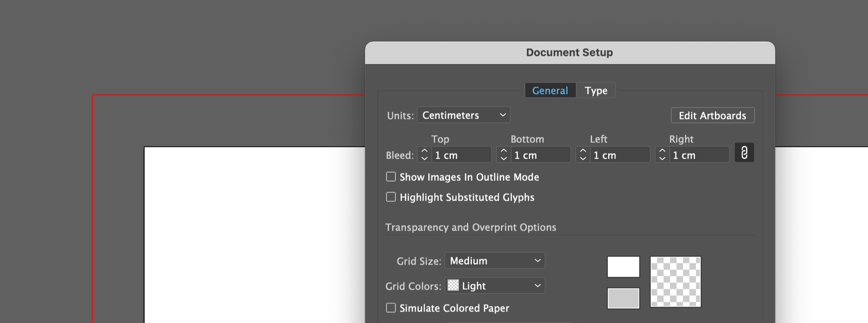Enable Show Images In Outline Mode
Image resolution: width=868 pixels, height=323 pixels.
[x=391, y=177]
